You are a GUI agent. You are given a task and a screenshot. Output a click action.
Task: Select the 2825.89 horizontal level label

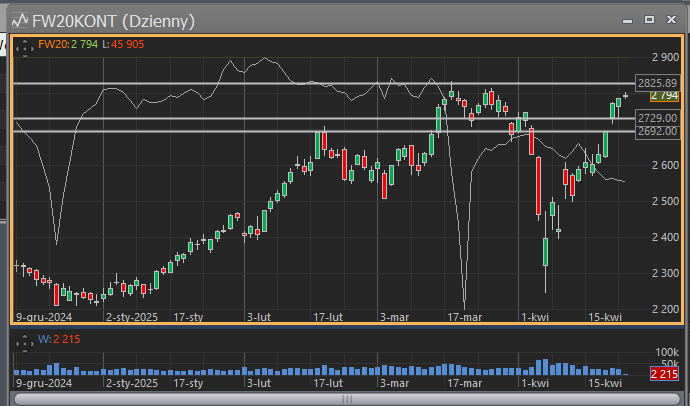point(657,83)
